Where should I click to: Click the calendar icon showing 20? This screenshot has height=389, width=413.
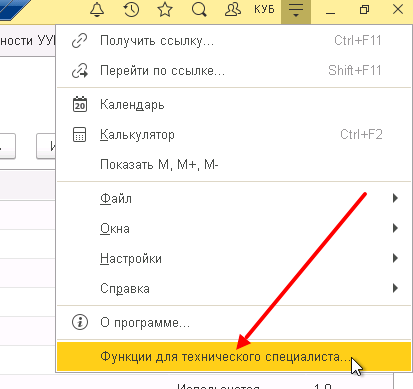(80, 104)
